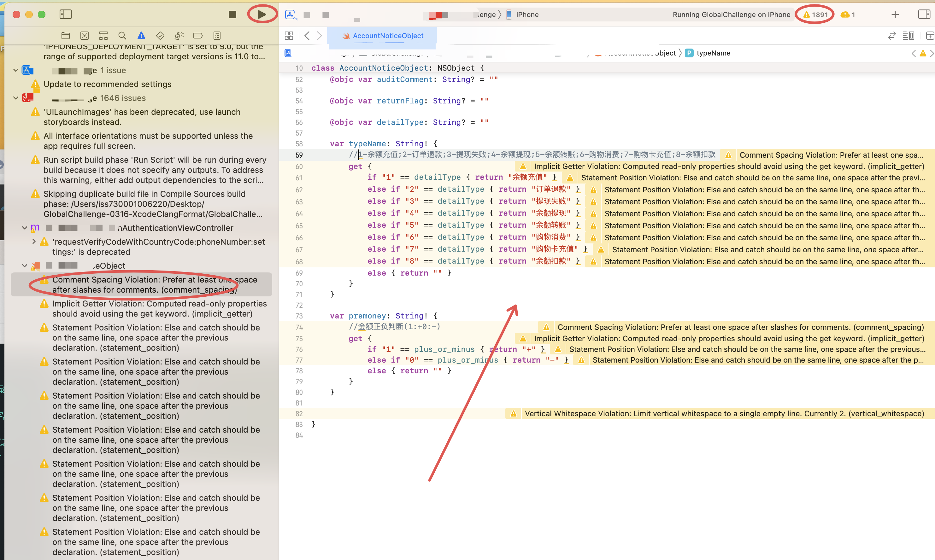The image size is (935, 560).
Task: Open the Source Control navigator icon
Action: click(84, 35)
